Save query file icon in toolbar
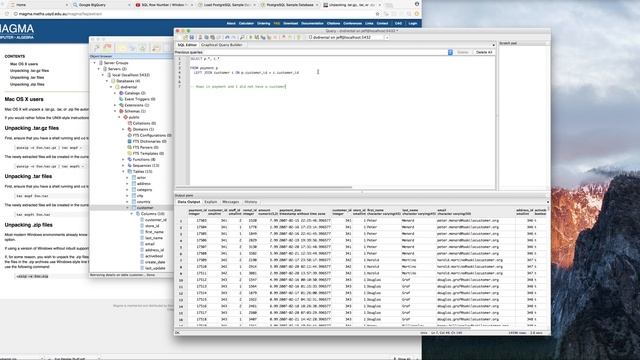Image resolution: width=640 pixels, height=360 pixels. click(192, 37)
